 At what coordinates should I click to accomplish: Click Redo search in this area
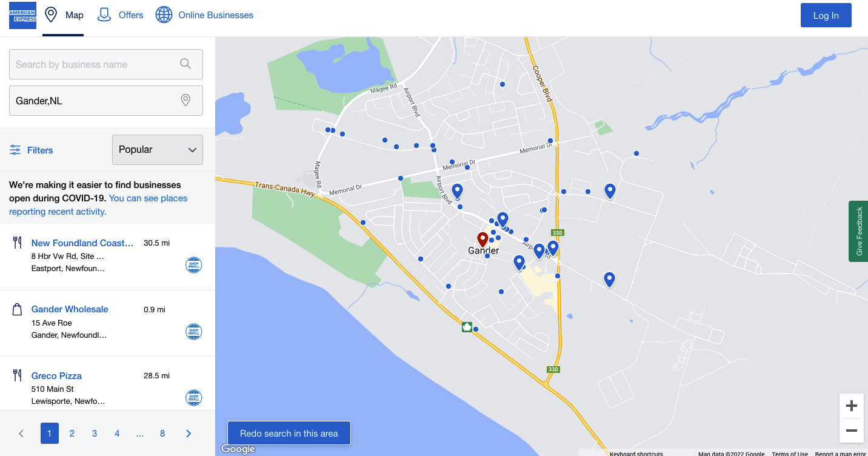289,433
